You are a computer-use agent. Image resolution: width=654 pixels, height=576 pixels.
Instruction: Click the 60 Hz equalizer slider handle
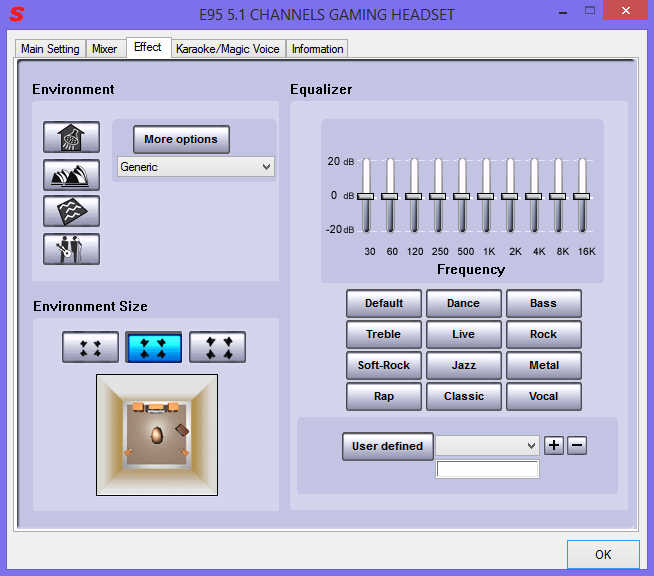pyautogui.click(x=390, y=196)
